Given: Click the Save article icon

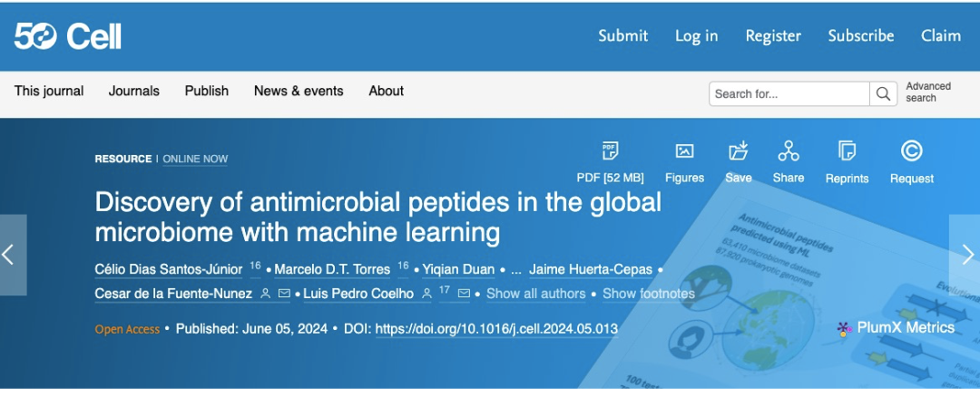Looking at the screenshot, I should tap(738, 151).
